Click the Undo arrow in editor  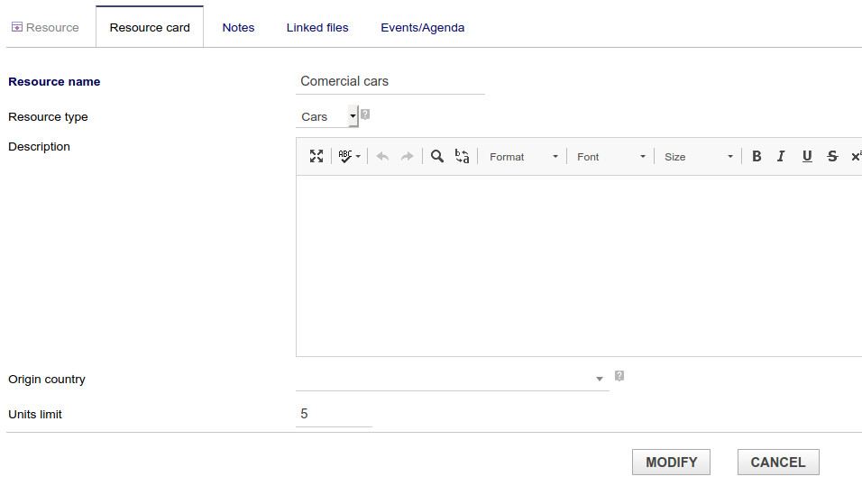(382, 156)
